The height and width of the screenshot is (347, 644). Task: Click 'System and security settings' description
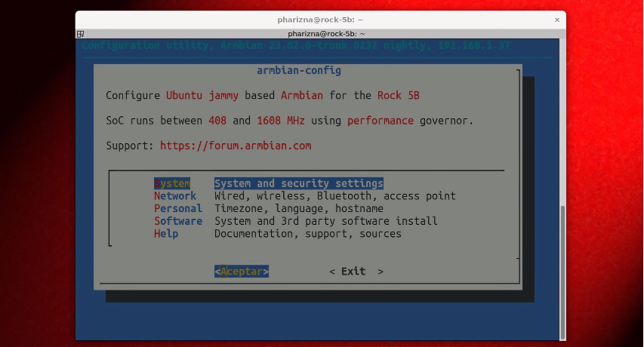(299, 183)
